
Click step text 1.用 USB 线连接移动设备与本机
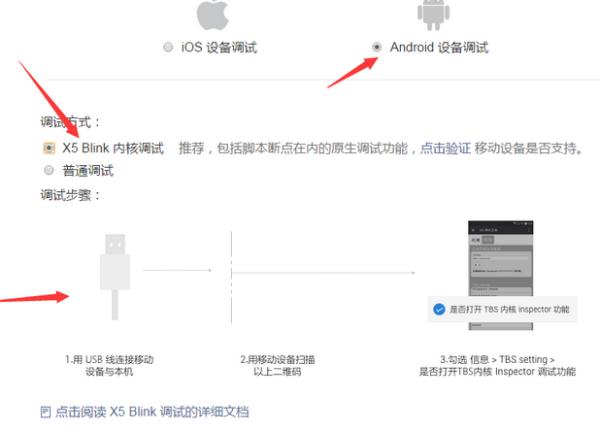[109, 365]
